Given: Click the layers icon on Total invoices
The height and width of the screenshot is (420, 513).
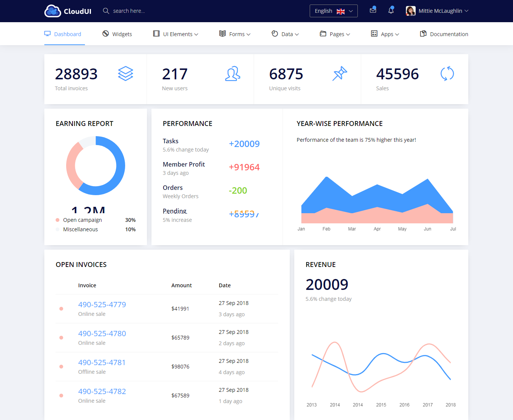Looking at the screenshot, I should click(126, 73).
